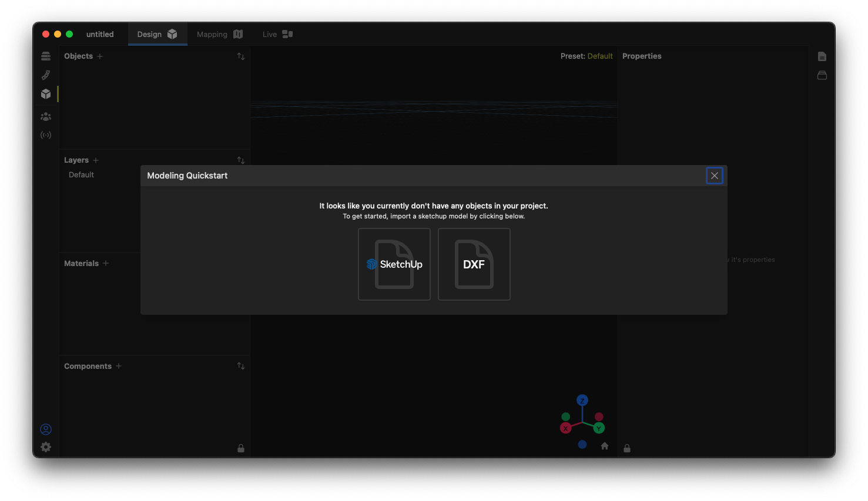The image size is (868, 501).
Task: Reset viewport with the home icon
Action: click(x=605, y=446)
